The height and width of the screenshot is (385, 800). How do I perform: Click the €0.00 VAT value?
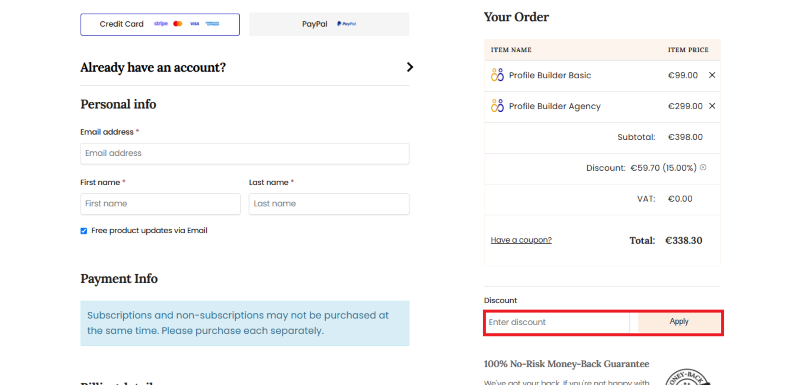tap(680, 199)
